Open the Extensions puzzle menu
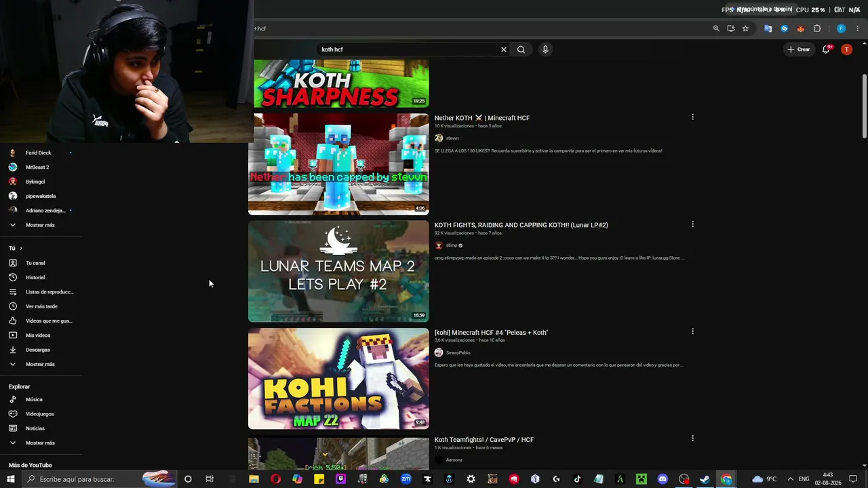The image size is (868, 488). click(x=817, y=28)
